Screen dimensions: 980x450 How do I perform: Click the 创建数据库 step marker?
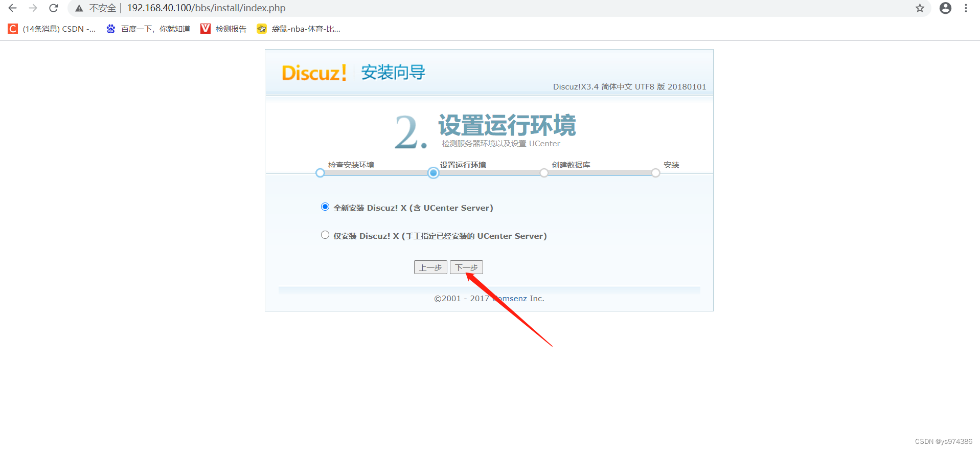pyautogui.click(x=544, y=173)
